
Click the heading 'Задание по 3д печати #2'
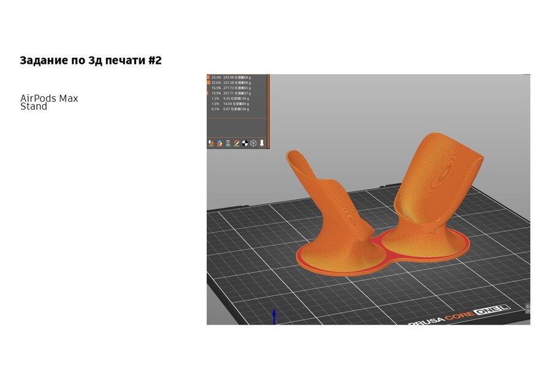coord(91,60)
